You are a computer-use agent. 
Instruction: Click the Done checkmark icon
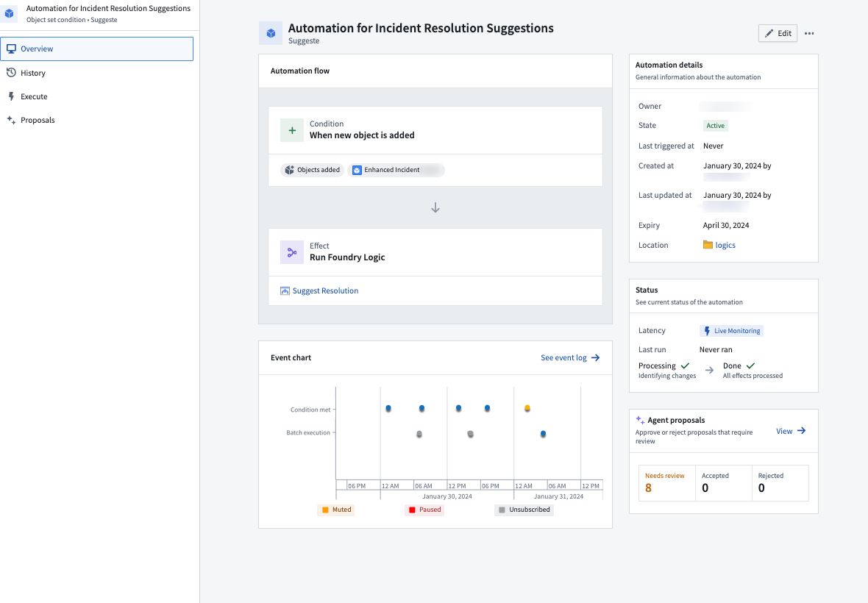(750, 365)
